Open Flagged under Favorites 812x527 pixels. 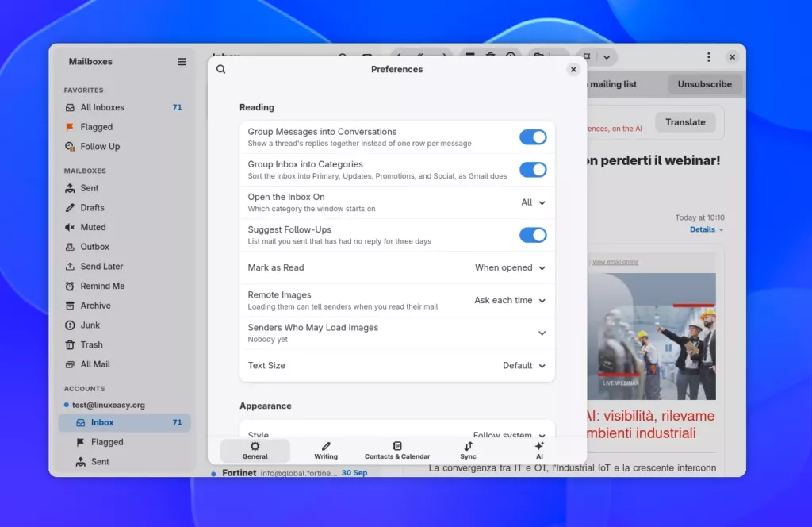[124, 127]
